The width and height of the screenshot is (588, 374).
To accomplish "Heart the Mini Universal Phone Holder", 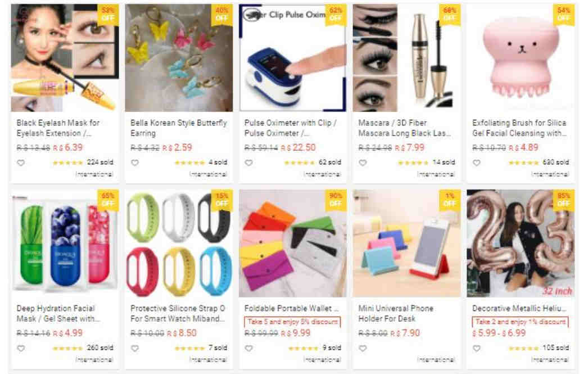I will (x=363, y=348).
